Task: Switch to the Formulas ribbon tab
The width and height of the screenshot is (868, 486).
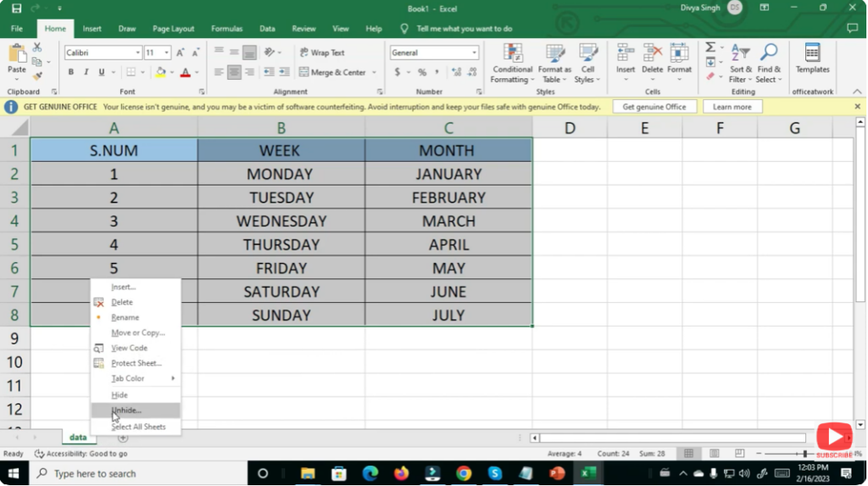Action: (226, 29)
